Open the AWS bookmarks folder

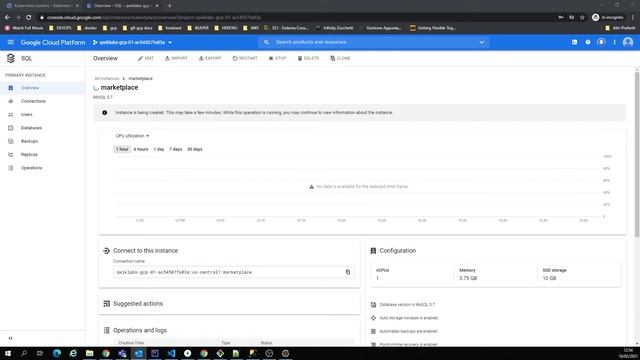click(x=251, y=28)
